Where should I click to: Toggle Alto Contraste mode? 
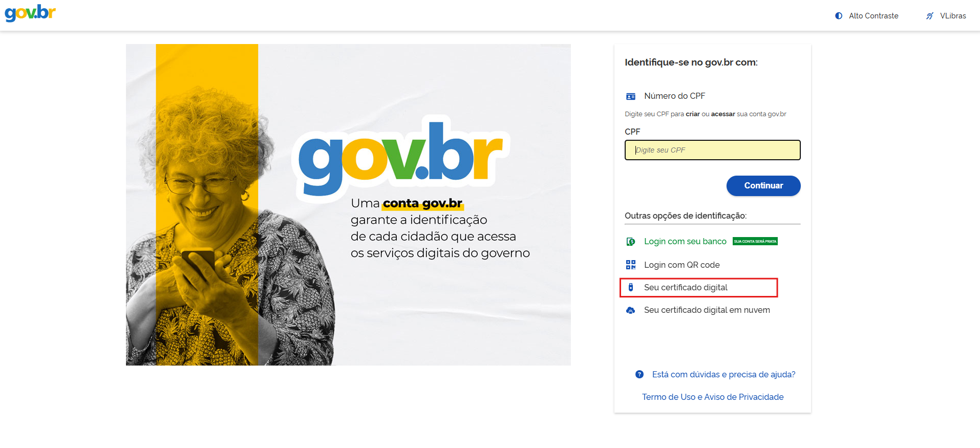pos(866,16)
